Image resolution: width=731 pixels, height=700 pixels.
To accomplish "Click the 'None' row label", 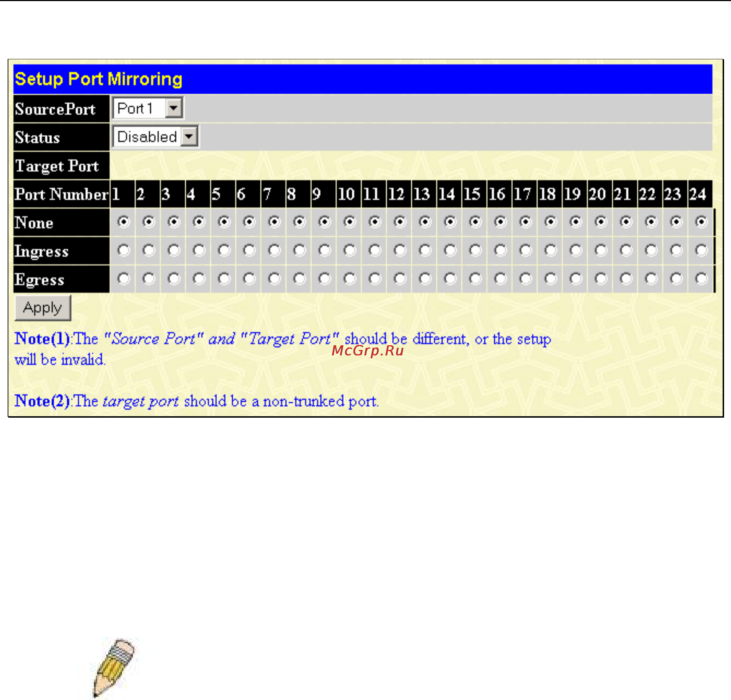I will click(34, 223).
